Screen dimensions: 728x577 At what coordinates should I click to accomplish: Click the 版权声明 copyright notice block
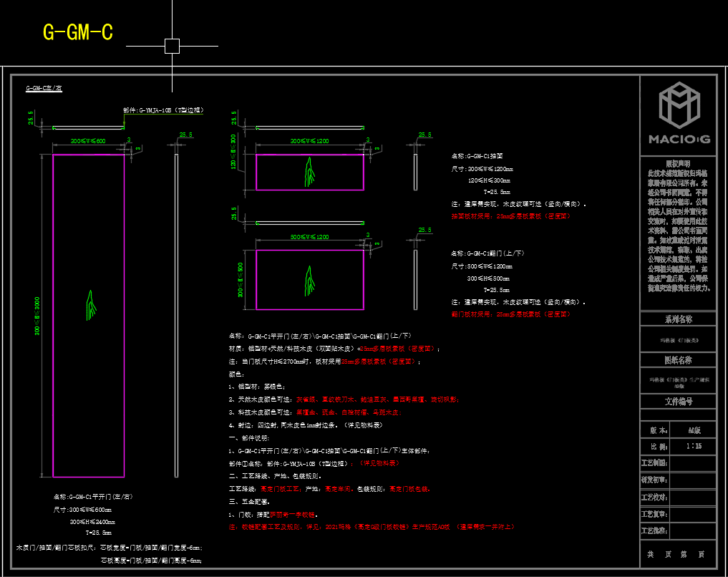click(678, 226)
